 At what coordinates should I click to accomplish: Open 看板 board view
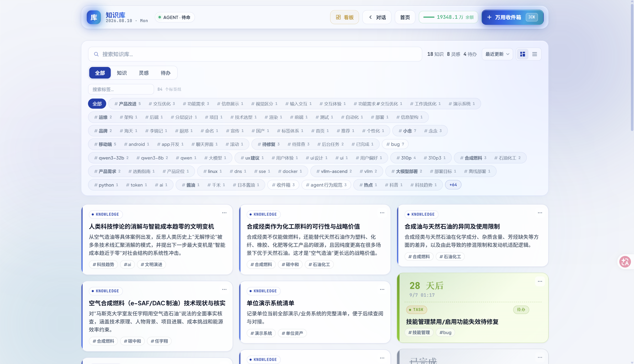345,17
